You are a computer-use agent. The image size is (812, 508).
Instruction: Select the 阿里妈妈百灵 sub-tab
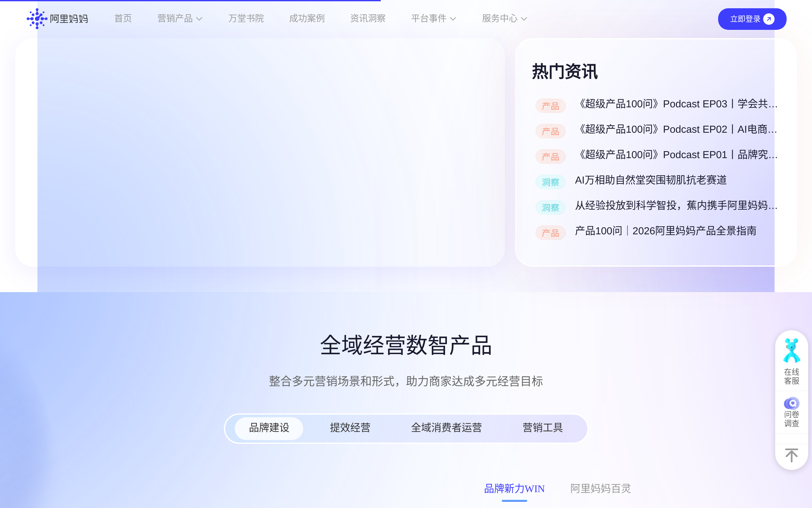click(x=601, y=489)
